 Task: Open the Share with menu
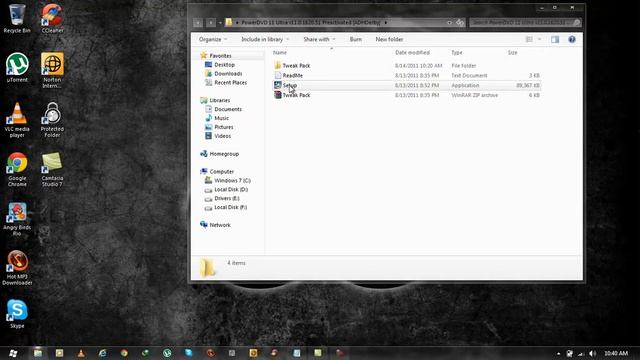click(319, 40)
